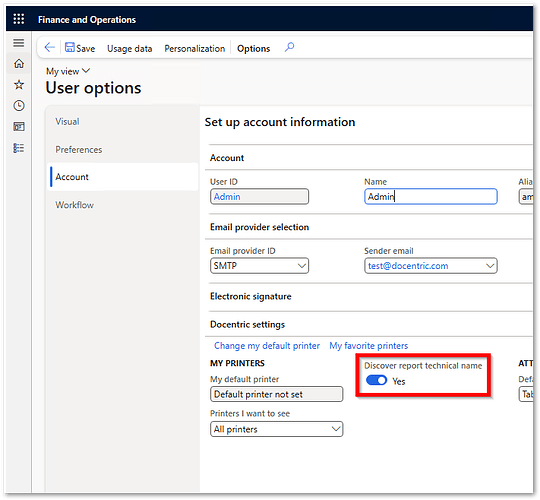This screenshot has height=500, width=540.
Task: Click the My default printer field
Action: (x=277, y=394)
